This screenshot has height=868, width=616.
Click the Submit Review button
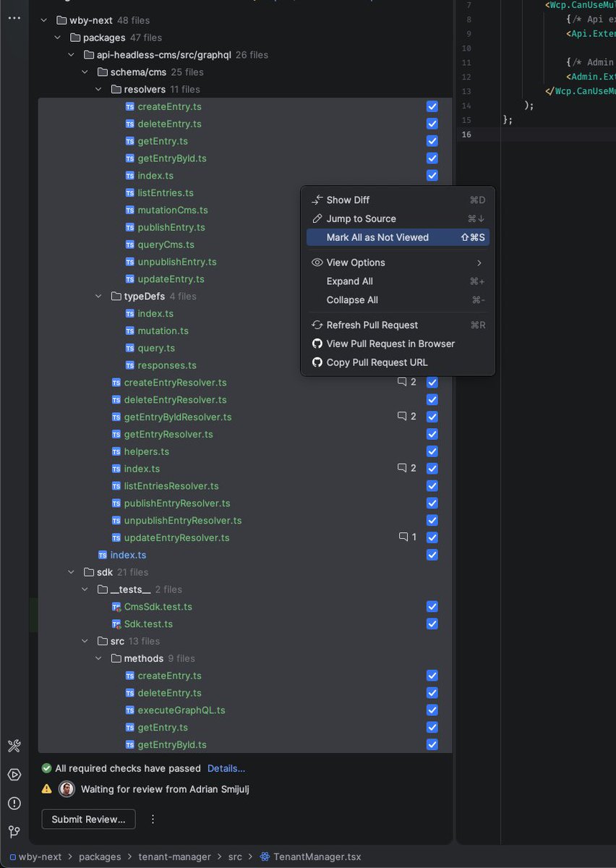pyautogui.click(x=88, y=820)
